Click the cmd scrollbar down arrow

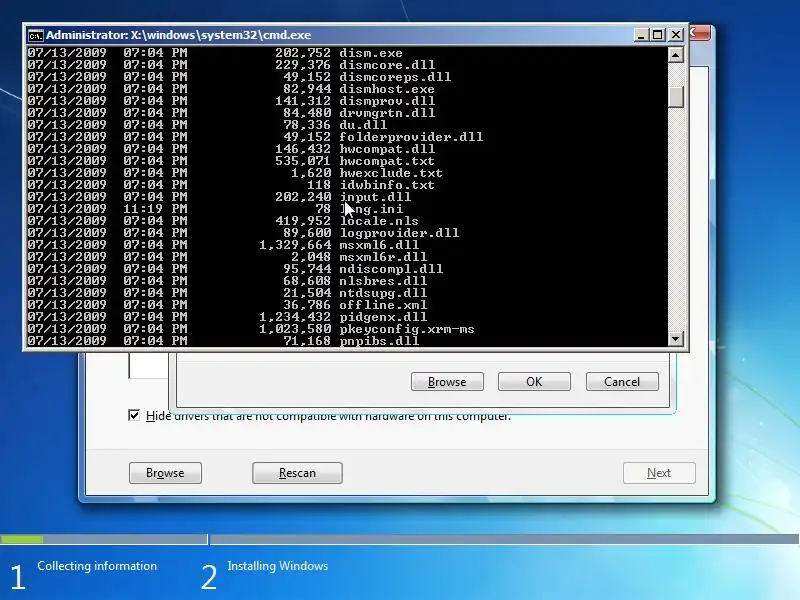tap(676, 338)
